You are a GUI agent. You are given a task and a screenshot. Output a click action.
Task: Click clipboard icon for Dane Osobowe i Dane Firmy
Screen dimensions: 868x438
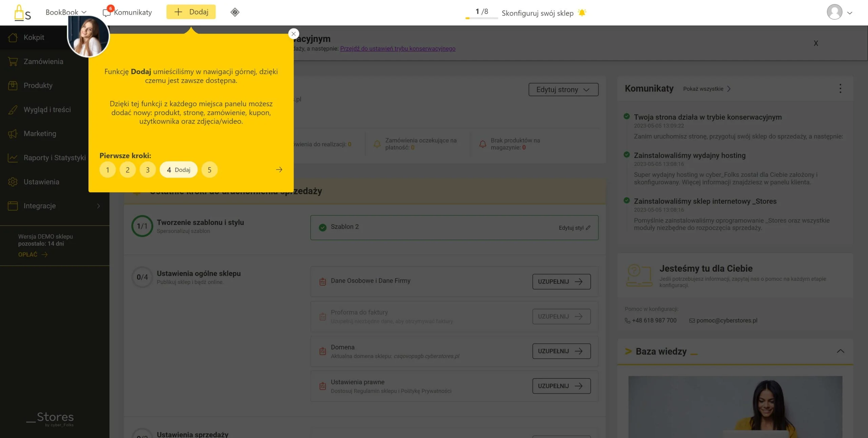click(322, 281)
